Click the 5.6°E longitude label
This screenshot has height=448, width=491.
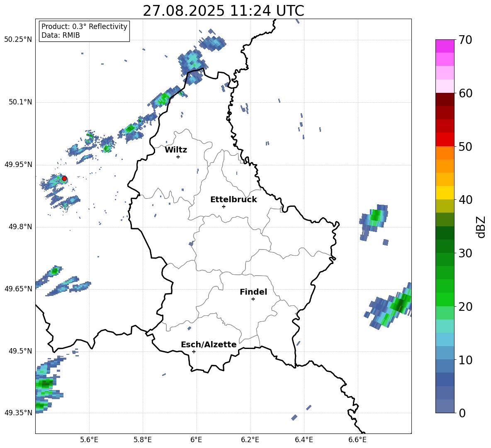point(89,440)
